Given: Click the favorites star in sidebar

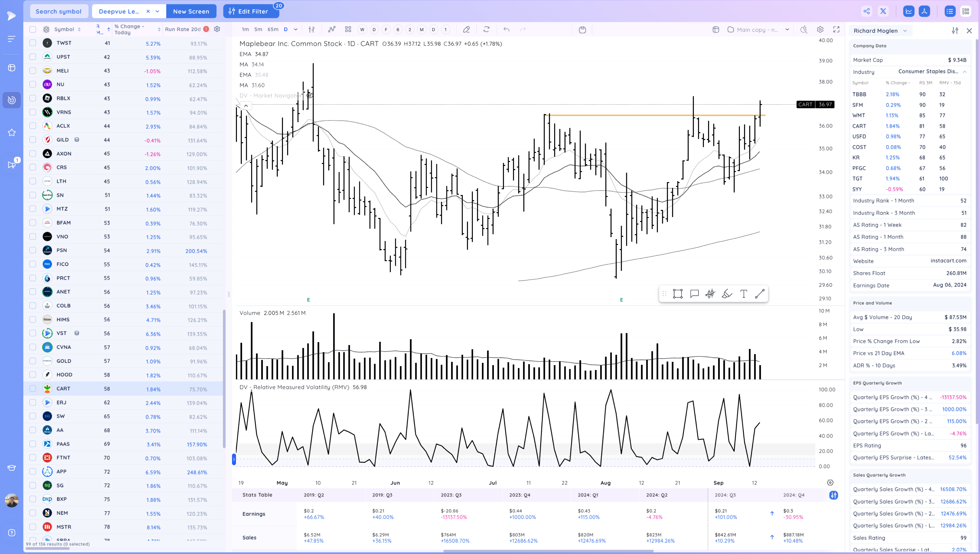Looking at the screenshot, I should [12, 132].
